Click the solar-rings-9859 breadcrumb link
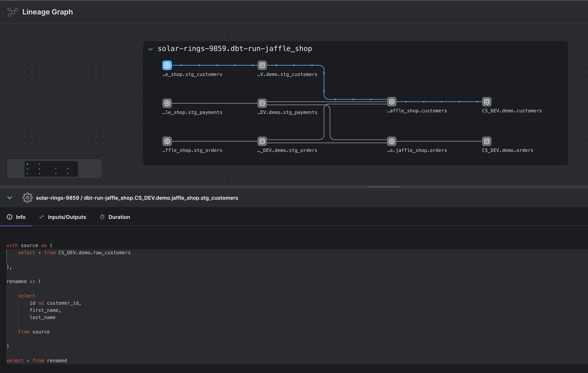The width and height of the screenshot is (588, 373). tap(57, 198)
